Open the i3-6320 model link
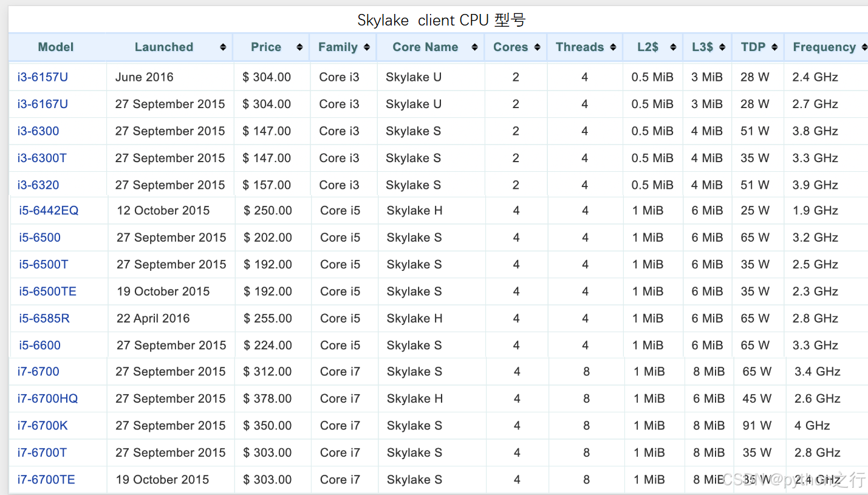 click(x=38, y=185)
